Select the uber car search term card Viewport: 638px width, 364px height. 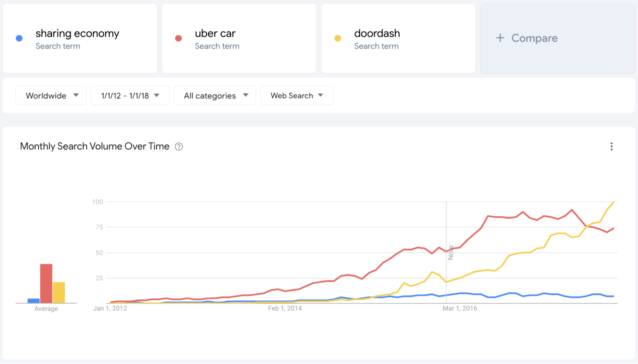(x=239, y=38)
